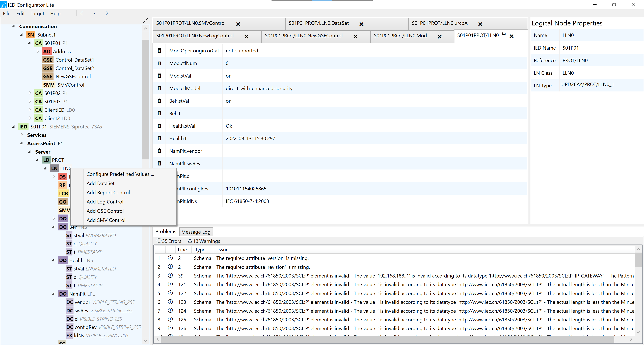Collapse the Subnet1 node
This screenshot has height=345, width=644.
click(21, 35)
